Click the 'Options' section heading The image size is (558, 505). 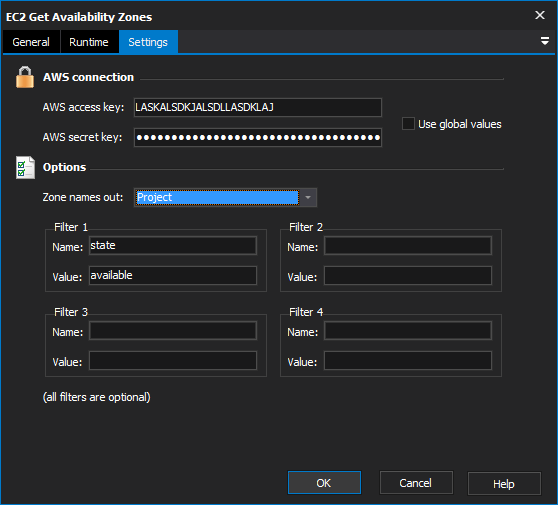pos(64,167)
